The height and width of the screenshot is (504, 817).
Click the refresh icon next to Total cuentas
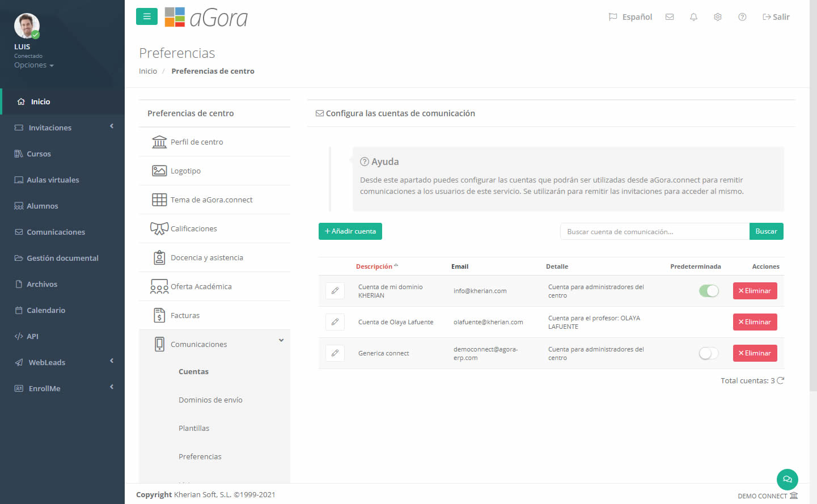(781, 380)
